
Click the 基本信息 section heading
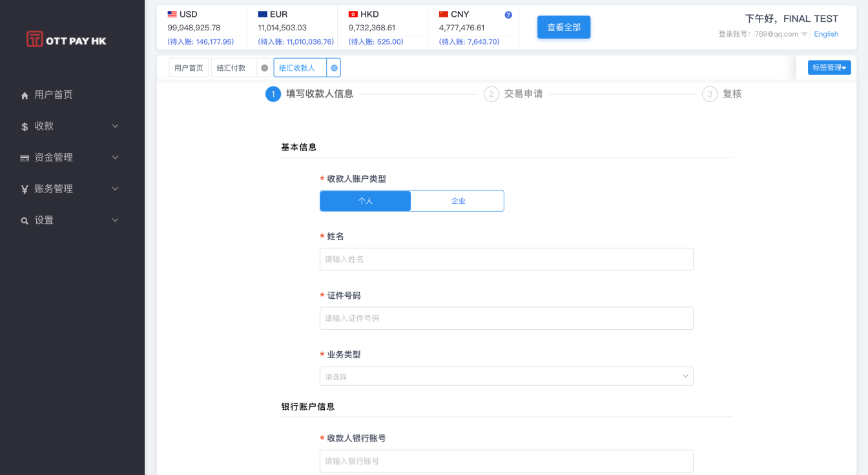coord(299,147)
